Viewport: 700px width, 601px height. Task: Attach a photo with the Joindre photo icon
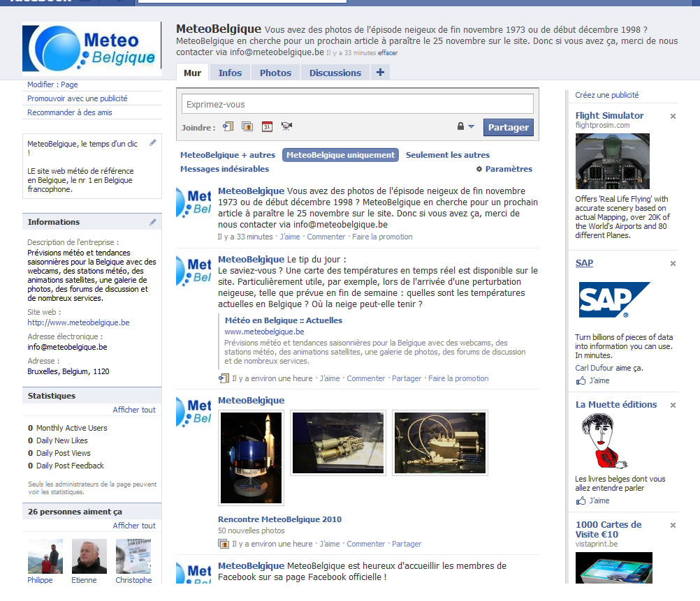tap(247, 127)
